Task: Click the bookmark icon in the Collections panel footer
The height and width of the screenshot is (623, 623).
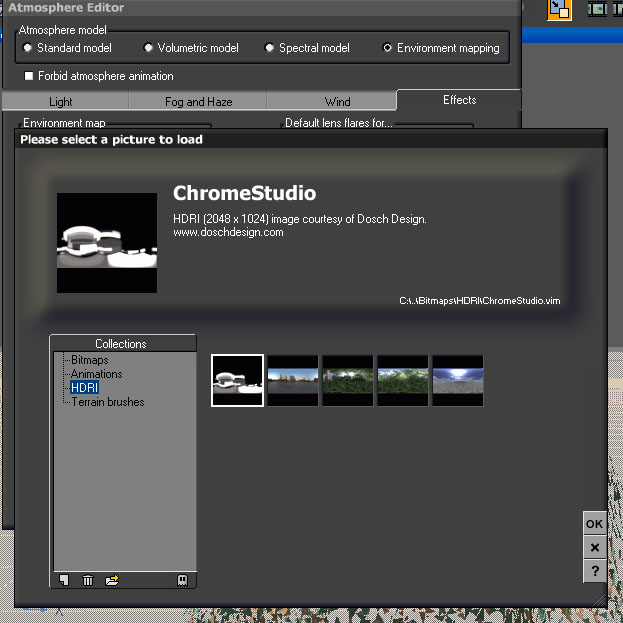Action: click(182, 580)
